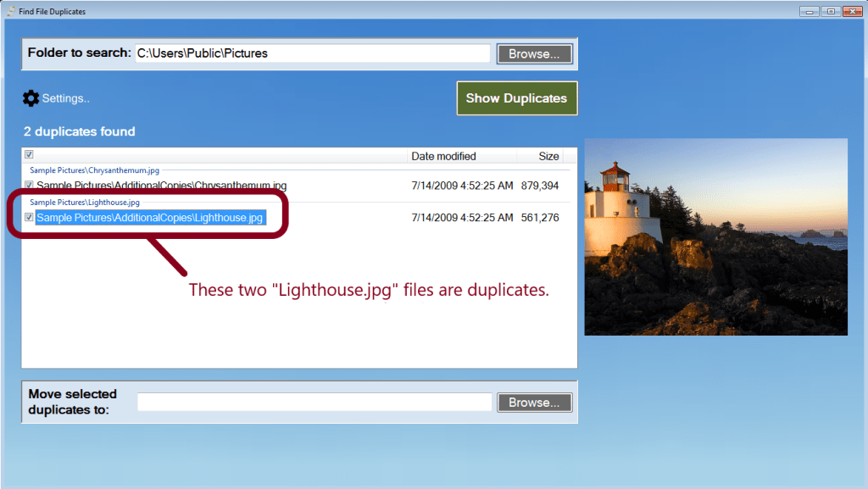This screenshot has height=489, width=868.
Task: Sort by the Date modified column
Action: coord(443,156)
